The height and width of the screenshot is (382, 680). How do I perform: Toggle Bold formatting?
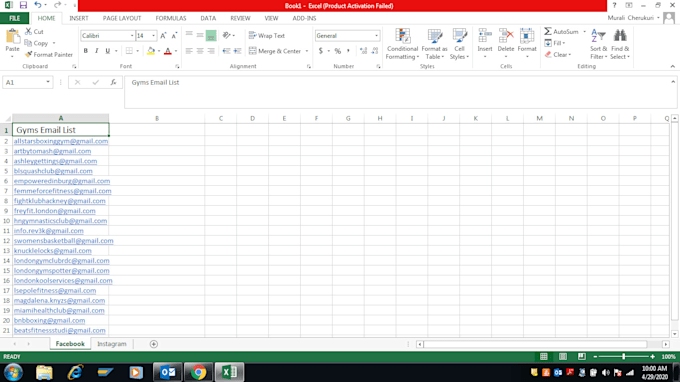point(85,51)
